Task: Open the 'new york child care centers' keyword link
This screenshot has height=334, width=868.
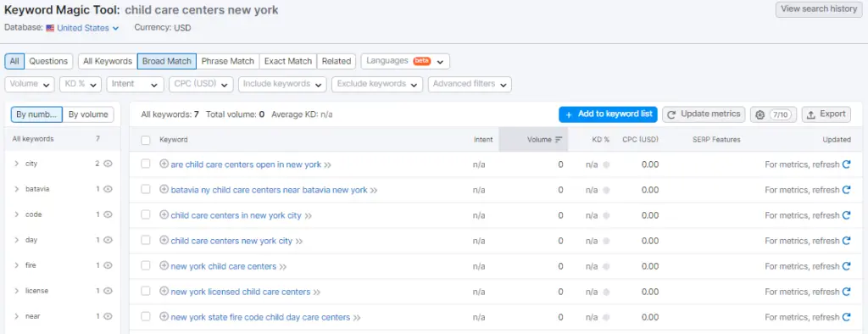Action: (x=224, y=266)
